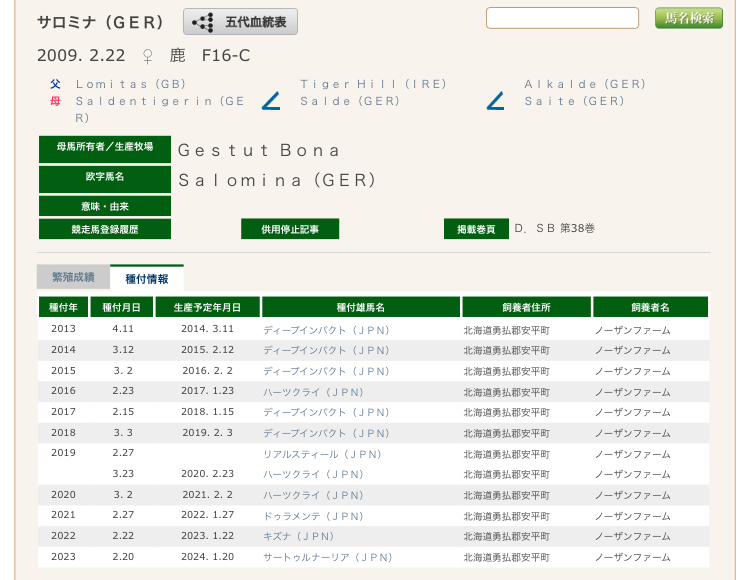Open the 五代血統表 pedigree chart button
The height and width of the screenshot is (580, 750).
pyautogui.click(x=240, y=22)
